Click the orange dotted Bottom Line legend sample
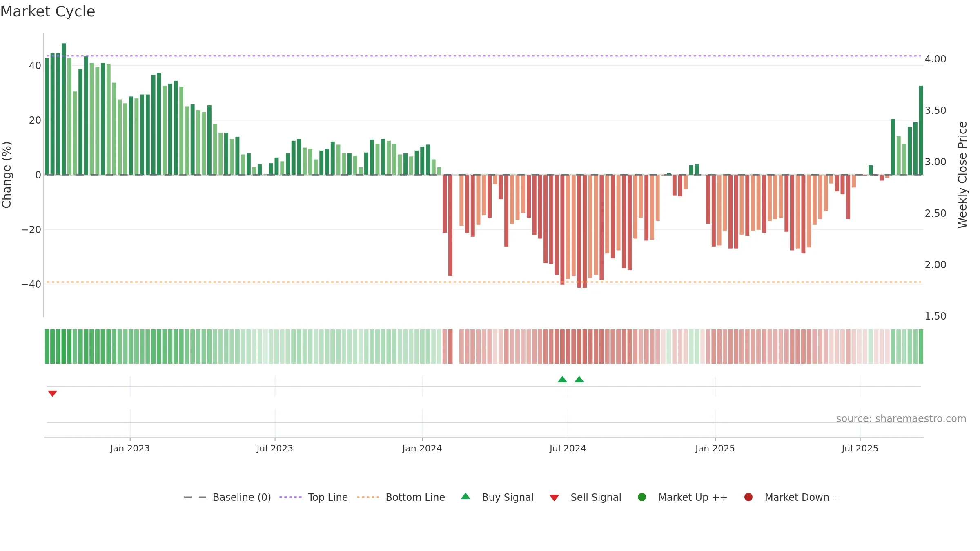980x551 pixels. (x=368, y=497)
